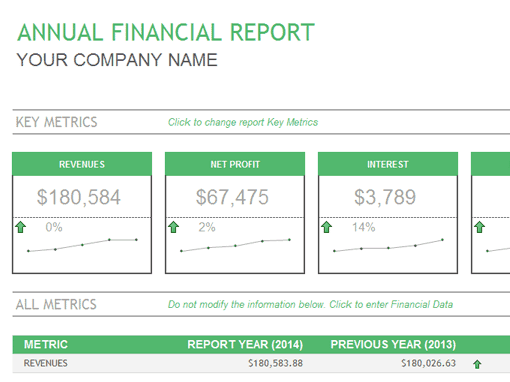510x382 pixels.
Task: Select the INTEREST card header
Action: coord(388,164)
